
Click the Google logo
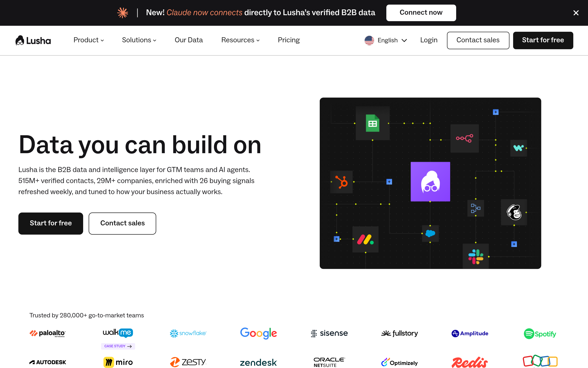coord(259,333)
